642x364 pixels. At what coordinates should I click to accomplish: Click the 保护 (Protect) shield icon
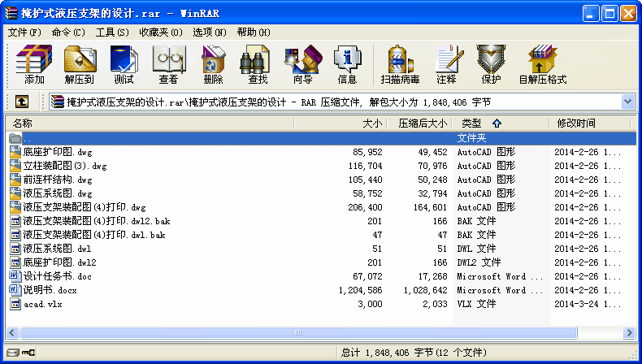491,64
